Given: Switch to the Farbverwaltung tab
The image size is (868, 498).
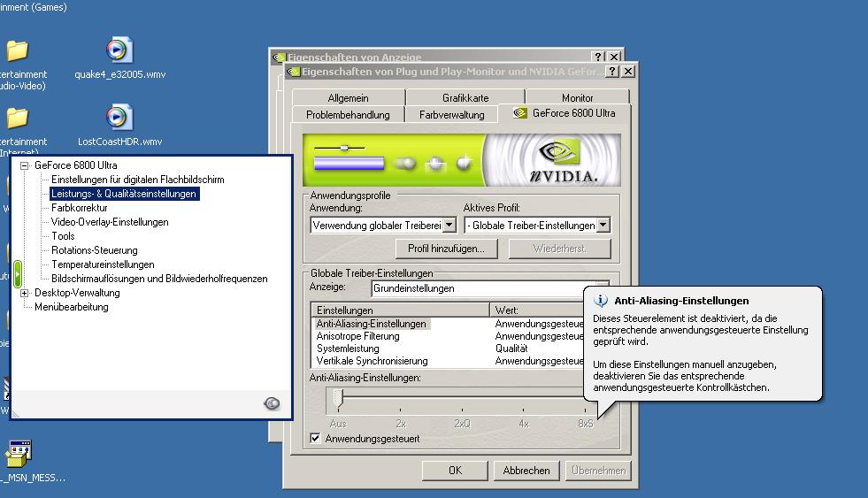Looking at the screenshot, I should (x=452, y=114).
